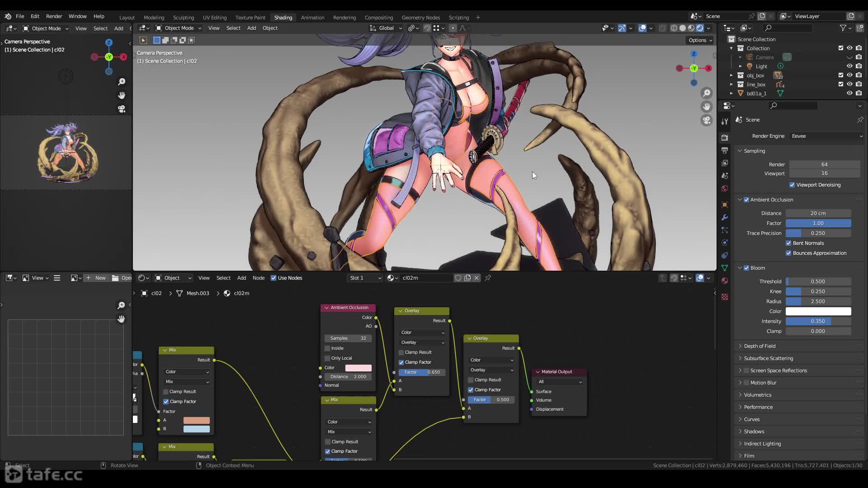868x488 pixels.
Task: Toggle proportional editing in viewport header
Action: point(453,28)
